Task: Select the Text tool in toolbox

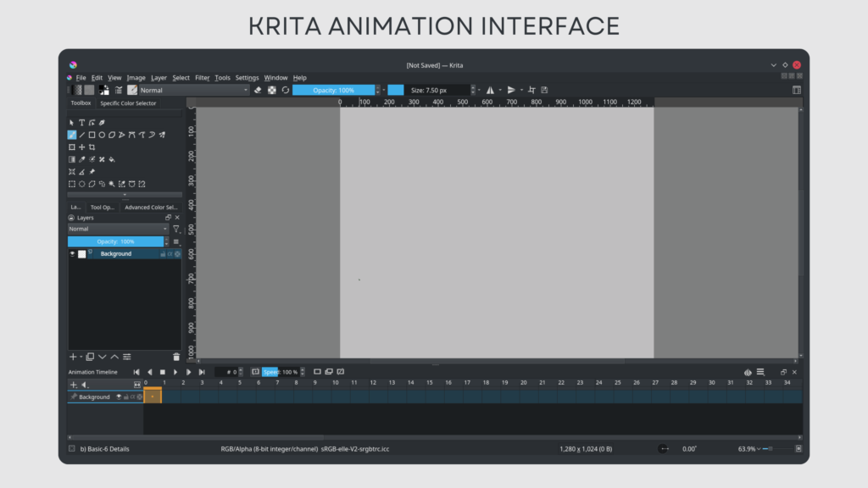Action: [x=82, y=122]
